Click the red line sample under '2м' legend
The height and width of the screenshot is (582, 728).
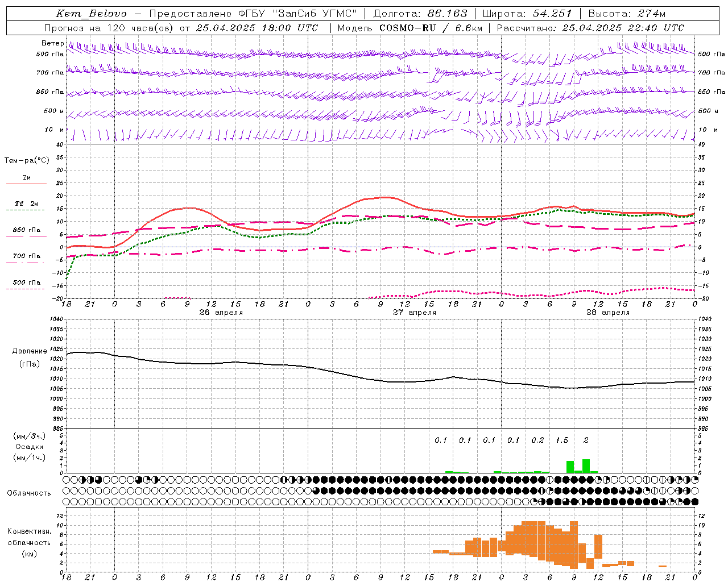[26, 184]
